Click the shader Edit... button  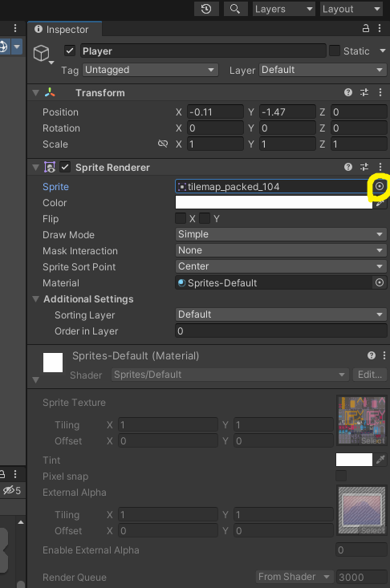pyautogui.click(x=370, y=375)
